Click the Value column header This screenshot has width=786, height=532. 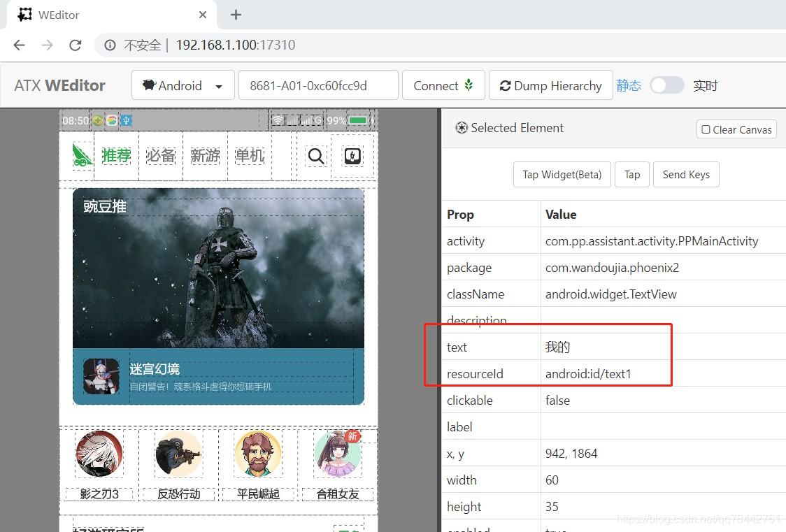click(561, 215)
